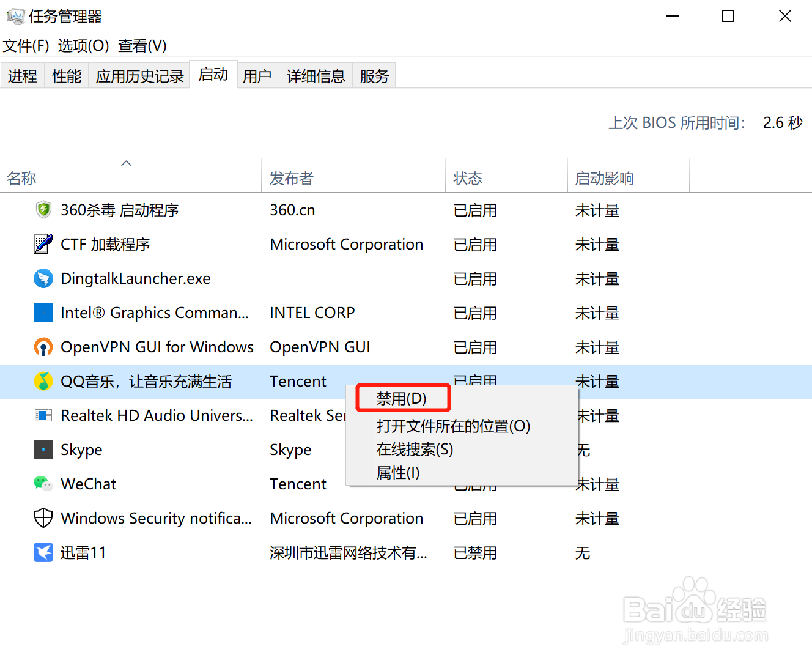Click the 已禁用 status of 迅雷11
This screenshot has height=663, width=812.
point(475,553)
